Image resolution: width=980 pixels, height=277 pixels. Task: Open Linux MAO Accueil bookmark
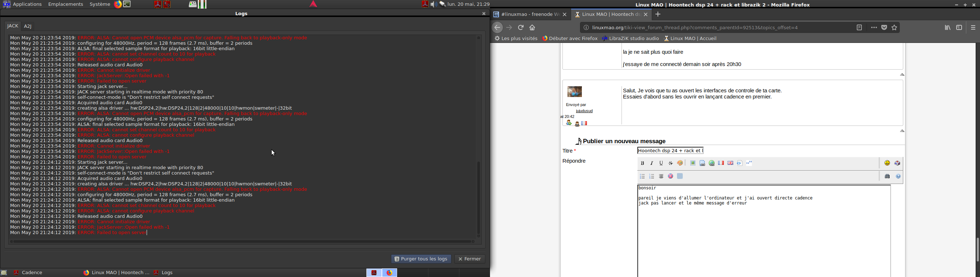690,39
